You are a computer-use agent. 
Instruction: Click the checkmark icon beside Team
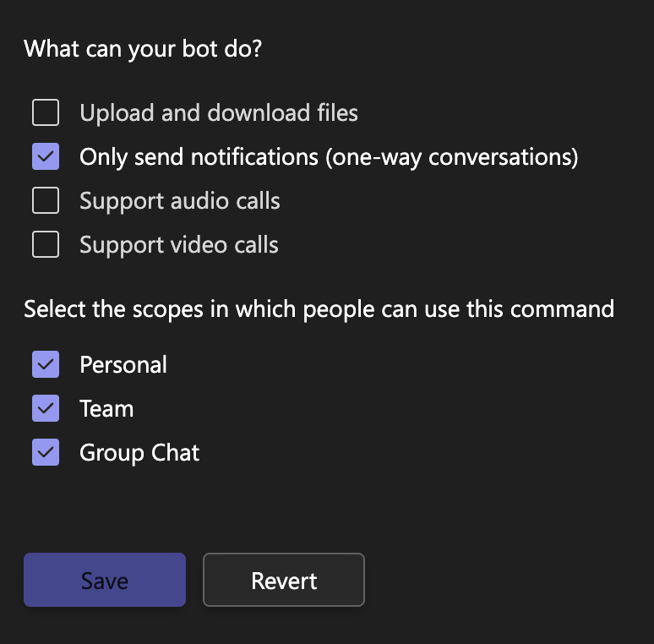(x=46, y=408)
